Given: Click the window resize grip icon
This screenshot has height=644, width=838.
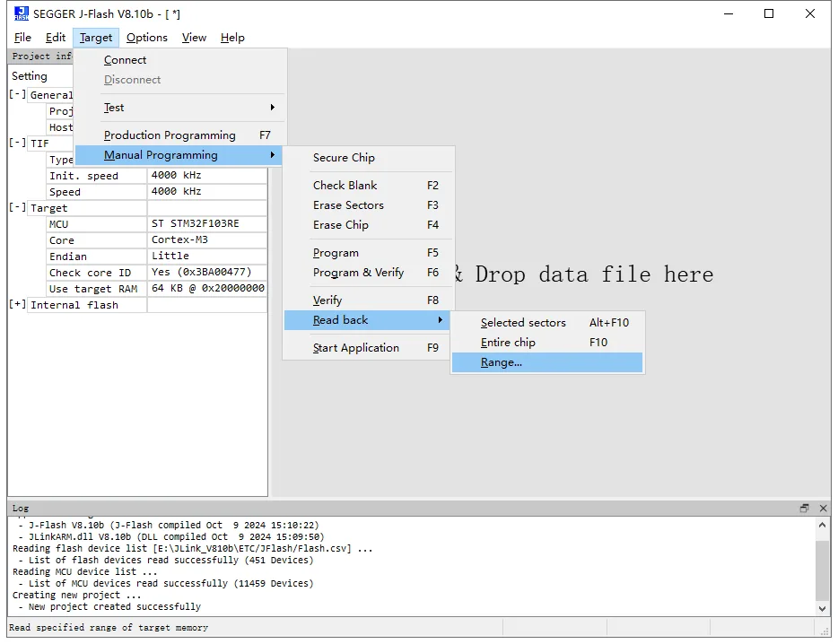Looking at the screenshot, I should click(x=824, y=631).
